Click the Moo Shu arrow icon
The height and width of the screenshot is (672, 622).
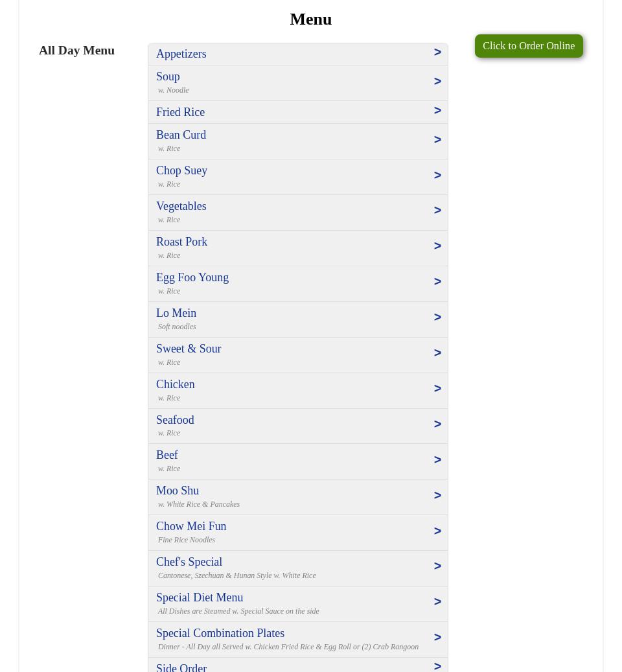click(x=437, y=496)
